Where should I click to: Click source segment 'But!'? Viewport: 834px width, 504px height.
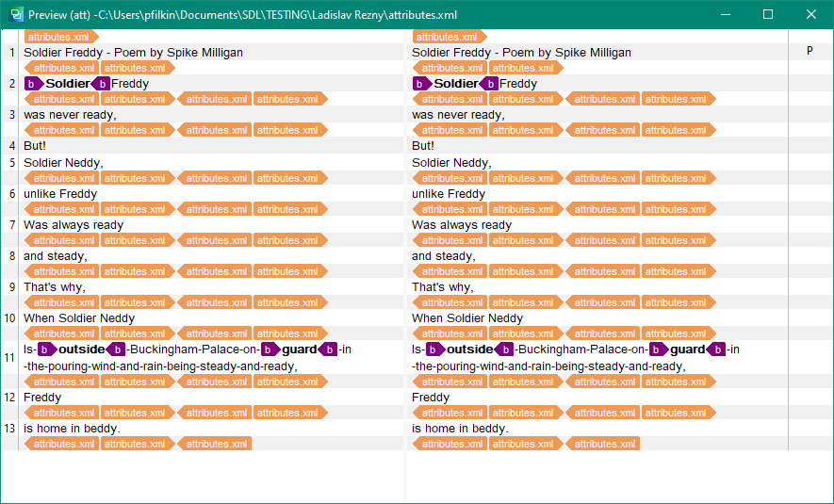pos(35,146)
